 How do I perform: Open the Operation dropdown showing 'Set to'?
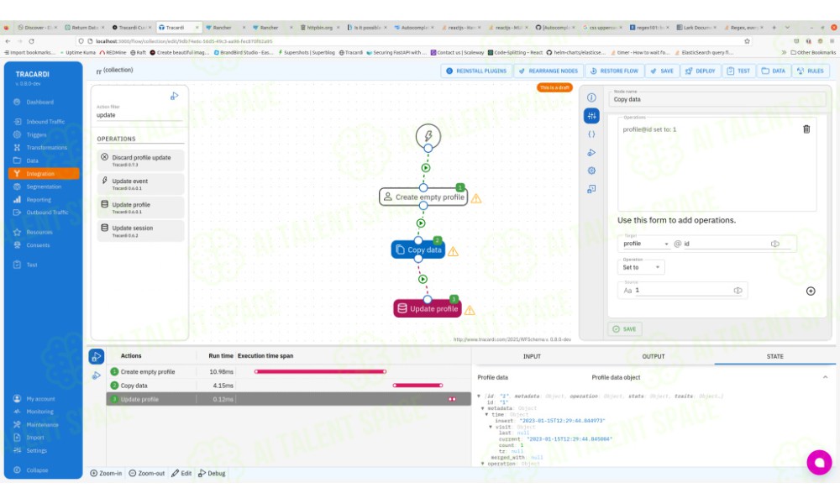(641, 267)
